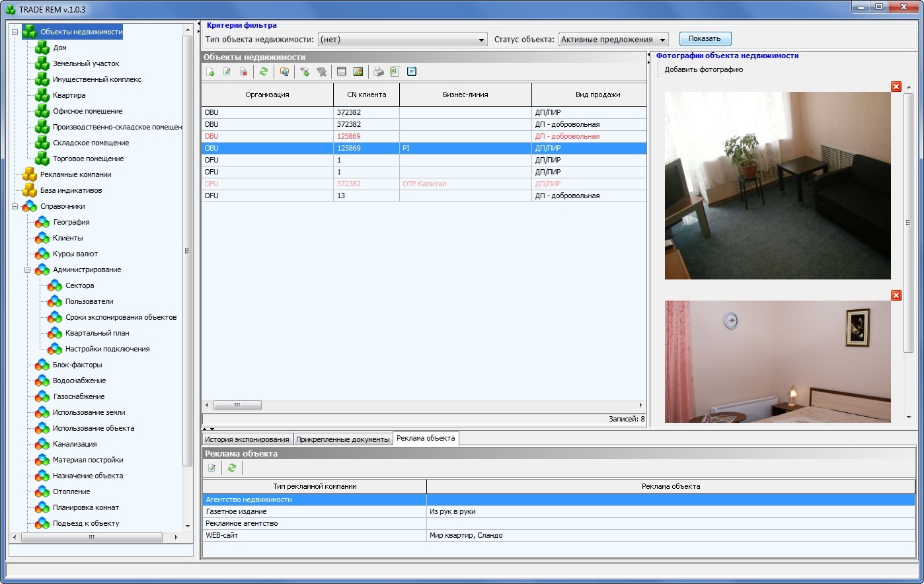The width and height of the screenshot is (924, 584).
Task: Select the WEB-сайт advertising row
Action: click(559, 535)
